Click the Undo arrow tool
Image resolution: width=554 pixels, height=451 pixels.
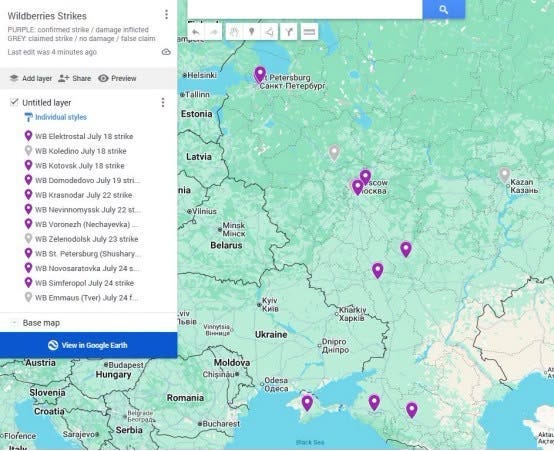click(x=196, y=32)
